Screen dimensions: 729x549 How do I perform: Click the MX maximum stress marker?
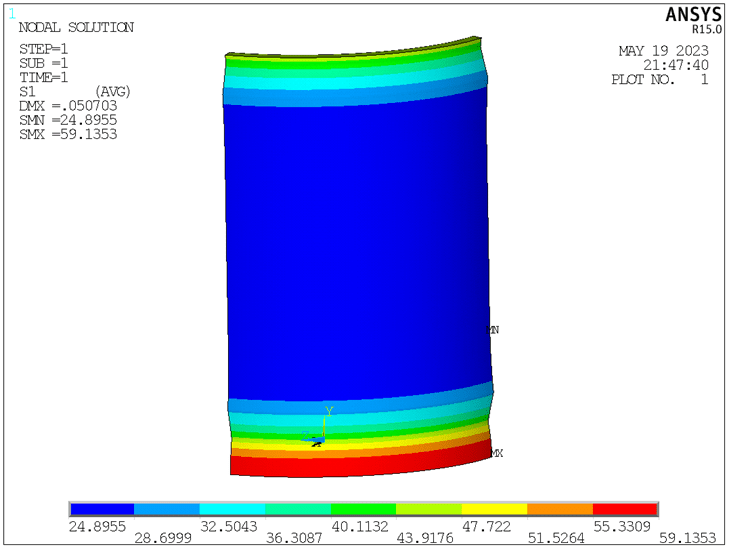coord(496,453)
